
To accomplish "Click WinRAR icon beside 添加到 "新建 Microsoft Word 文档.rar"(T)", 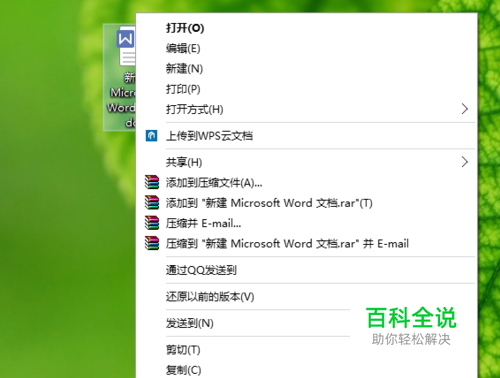I will (152, 203).
